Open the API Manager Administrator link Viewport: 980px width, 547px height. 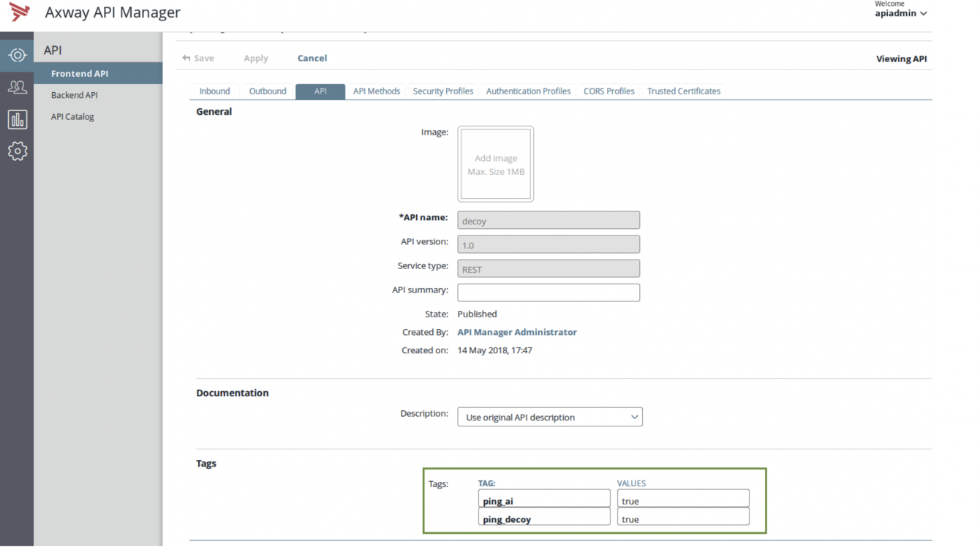pos(517,332)
